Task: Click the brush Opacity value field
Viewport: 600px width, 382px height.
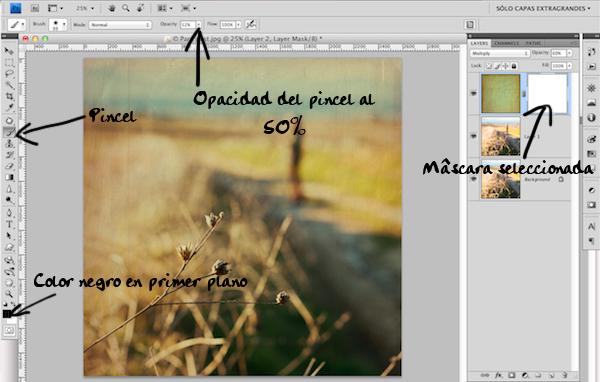Action: (x=188, y=24)
